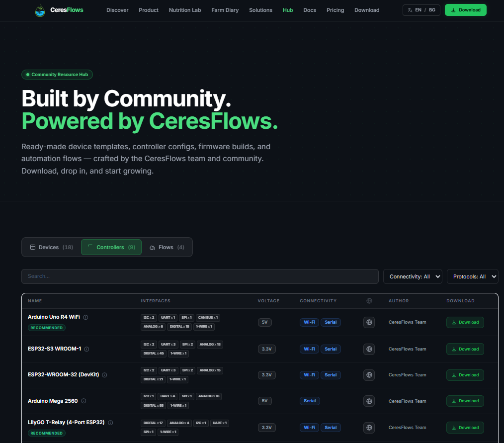Download the Arduino Uno R4 WiFi config

465,323
